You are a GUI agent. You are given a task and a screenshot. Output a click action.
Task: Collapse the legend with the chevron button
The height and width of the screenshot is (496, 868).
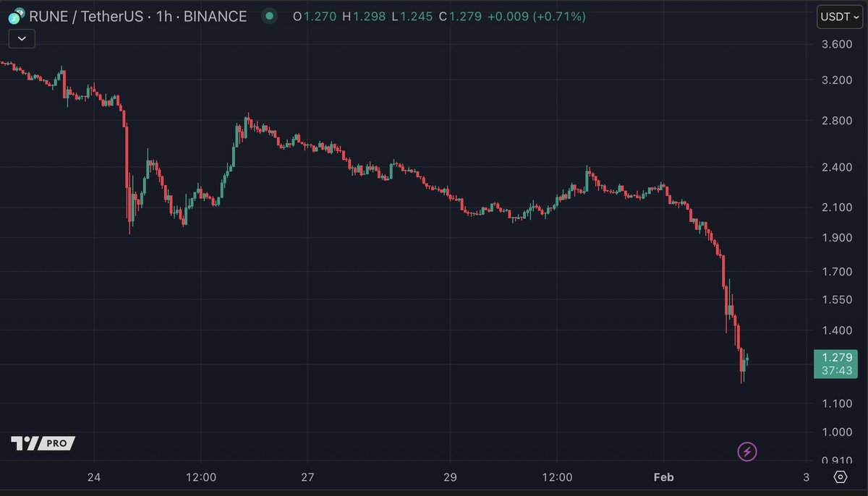pos(22,38)
